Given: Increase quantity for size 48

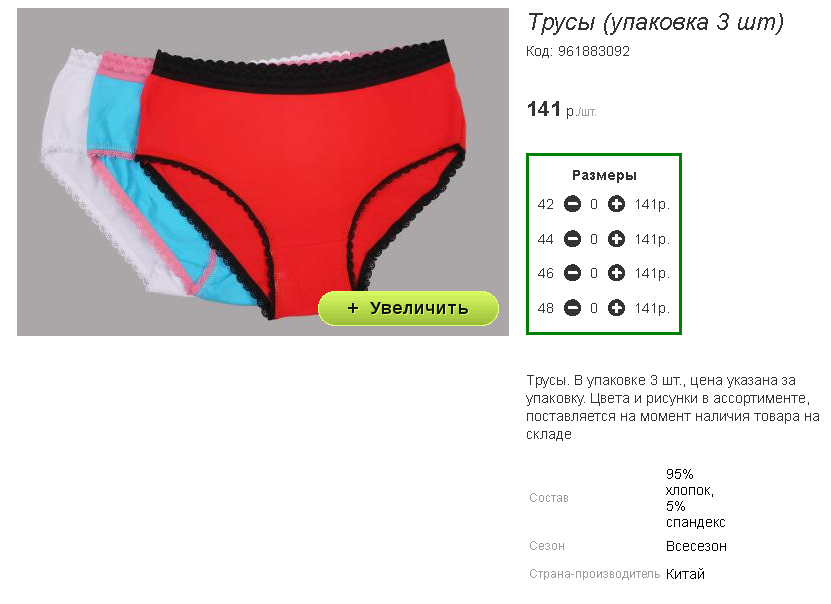Looking at the screenshot, I should click(616, 308).
